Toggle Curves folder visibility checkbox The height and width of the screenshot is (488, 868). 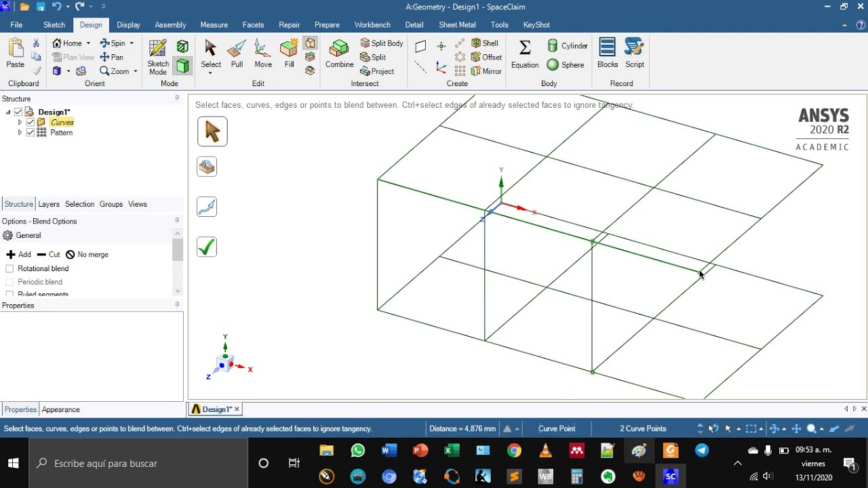click(30, 122)
